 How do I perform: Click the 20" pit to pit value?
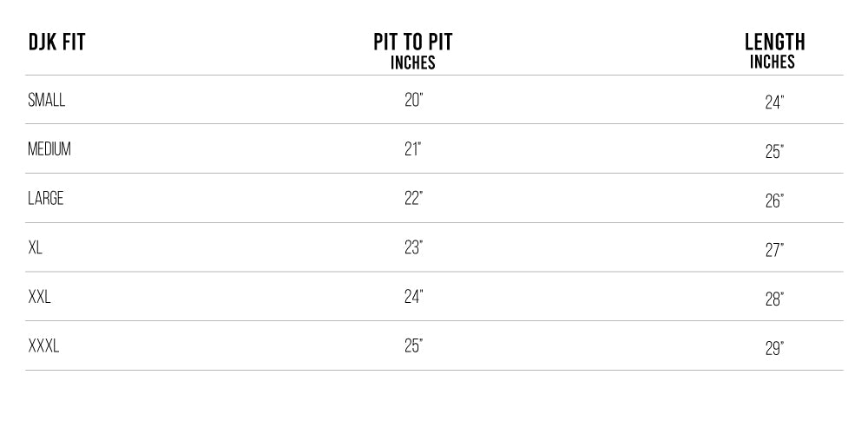413,100
